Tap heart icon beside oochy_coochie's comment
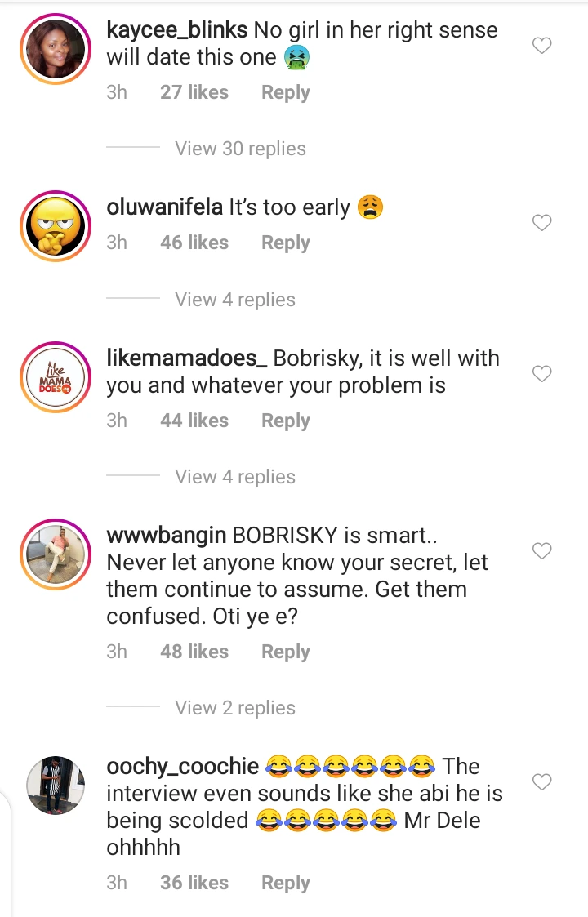588x917 pixels. click(542, 782)
